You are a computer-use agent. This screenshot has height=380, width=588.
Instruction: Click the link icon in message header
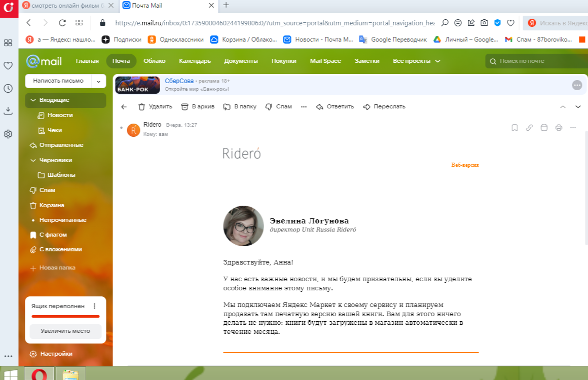529,128
